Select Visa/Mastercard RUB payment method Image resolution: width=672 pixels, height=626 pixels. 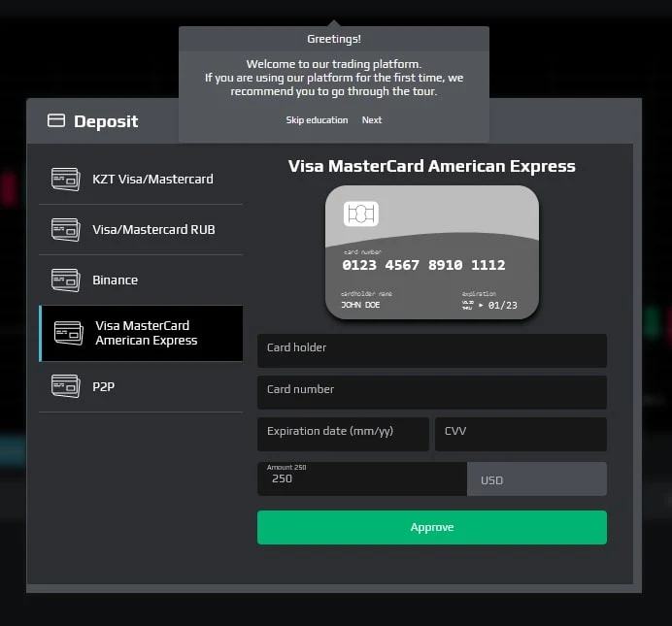point(141,229)
